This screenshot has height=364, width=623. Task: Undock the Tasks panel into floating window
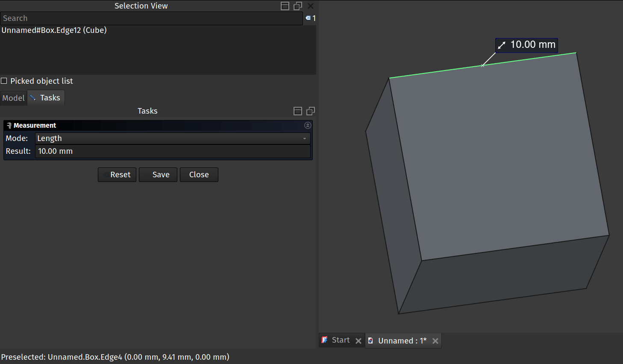[x=311, y=111]
